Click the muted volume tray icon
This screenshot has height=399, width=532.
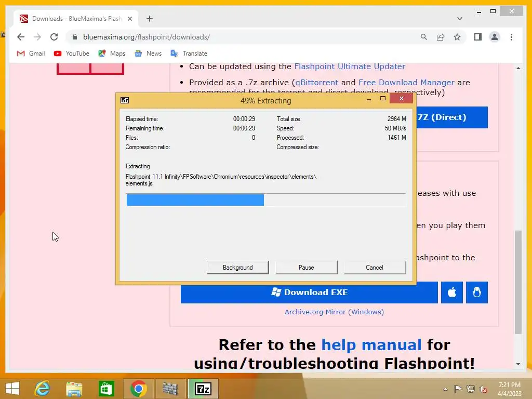[483, 389]
